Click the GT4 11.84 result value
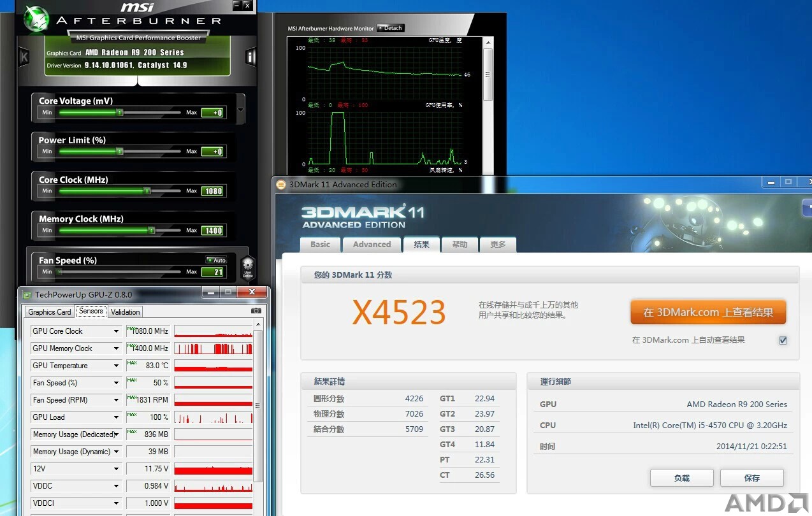Screen dimensions: 812x516 tap(484, 445)
